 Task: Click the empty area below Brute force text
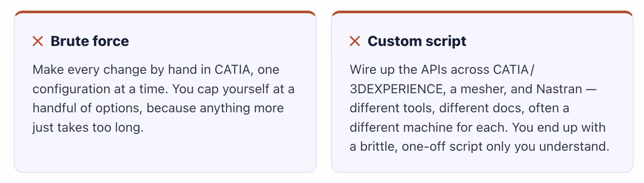click(x=165, y=153)
